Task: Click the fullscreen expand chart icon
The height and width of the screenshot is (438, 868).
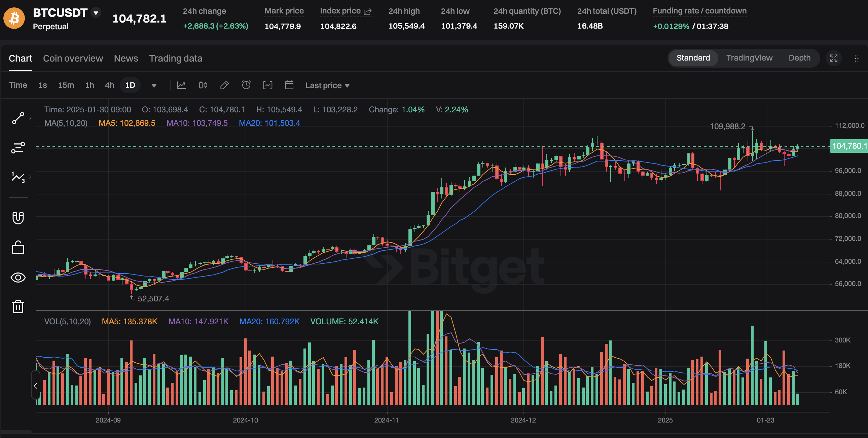Action: pos(833,58)
